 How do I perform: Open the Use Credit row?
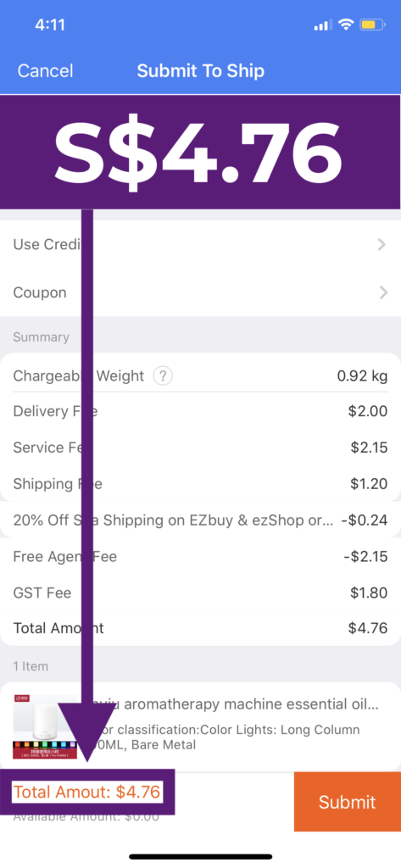200,244
